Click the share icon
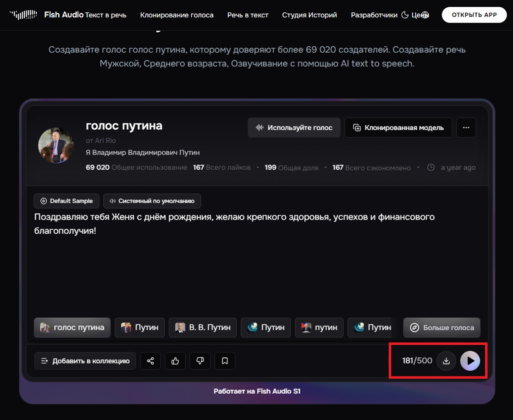The image size is (513, 420). 150,361
